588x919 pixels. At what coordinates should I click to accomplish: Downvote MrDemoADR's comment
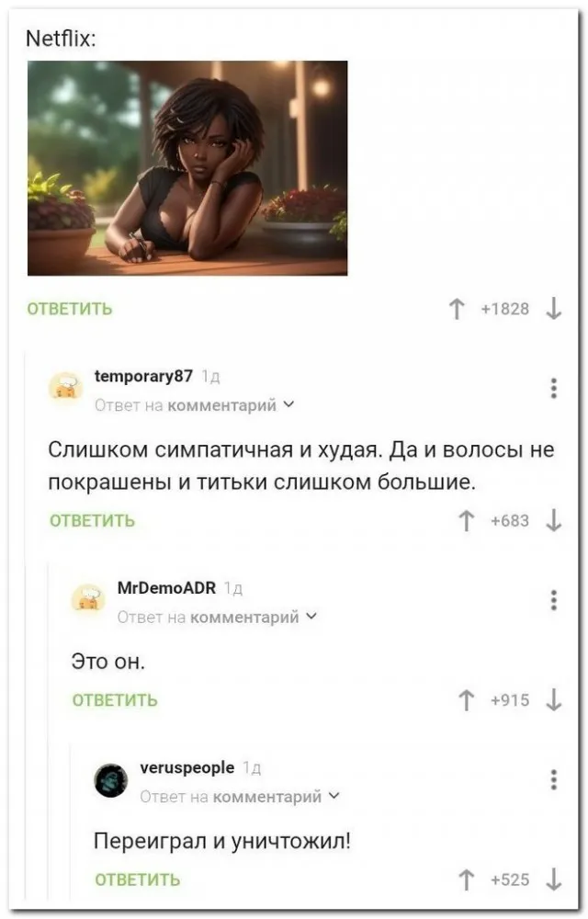coord(553,700)
